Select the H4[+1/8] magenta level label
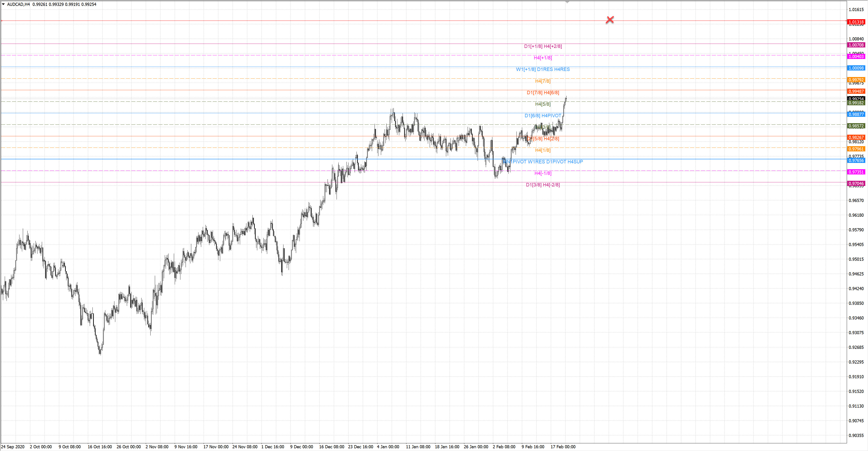 click(x=542, y=58)
